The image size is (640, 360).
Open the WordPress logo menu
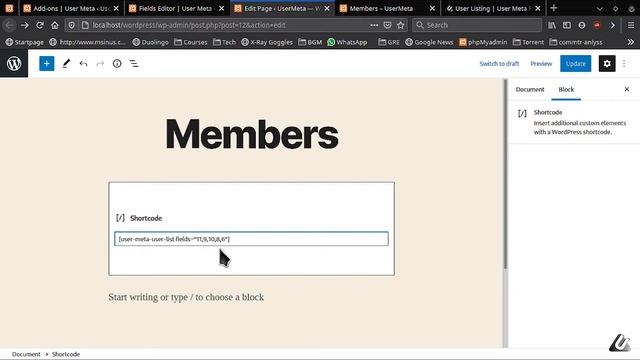pos(14,64)
